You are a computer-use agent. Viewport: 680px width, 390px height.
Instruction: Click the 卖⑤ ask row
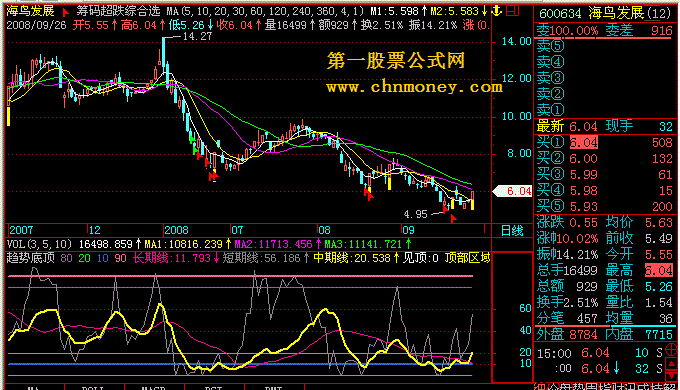point(605,46)
